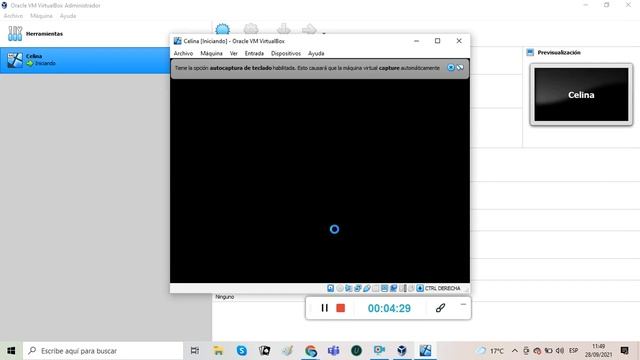
Task: Click the ESP language indicator
Action: [x=573, y=351]
